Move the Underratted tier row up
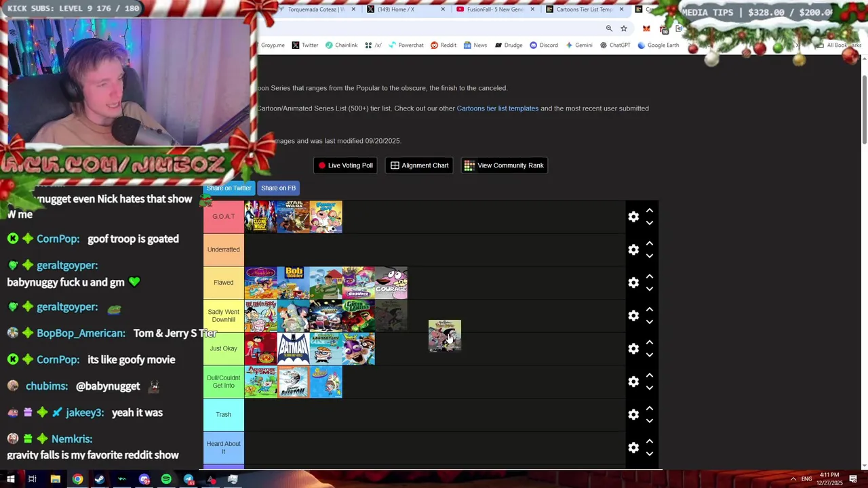 [649, 243]
